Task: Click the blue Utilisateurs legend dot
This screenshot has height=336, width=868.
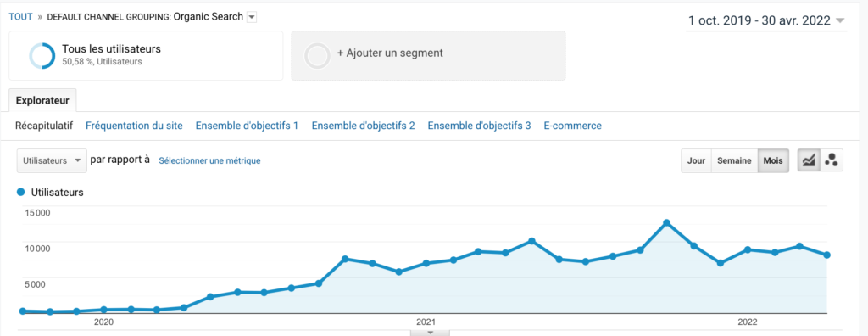Action: pyautogui.click(x=21, y=192)
